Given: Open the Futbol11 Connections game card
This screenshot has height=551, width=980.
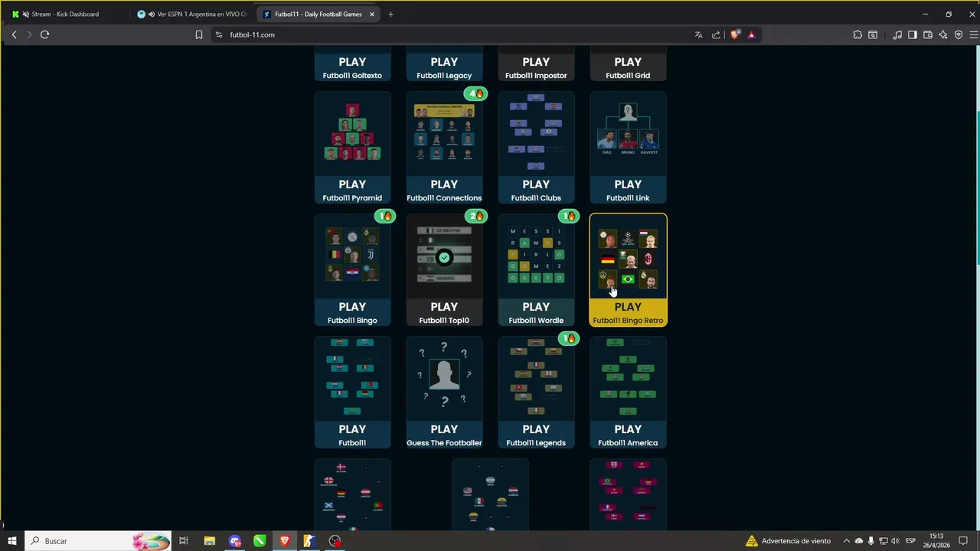Looking at the screenshot, I should [444, 148].
